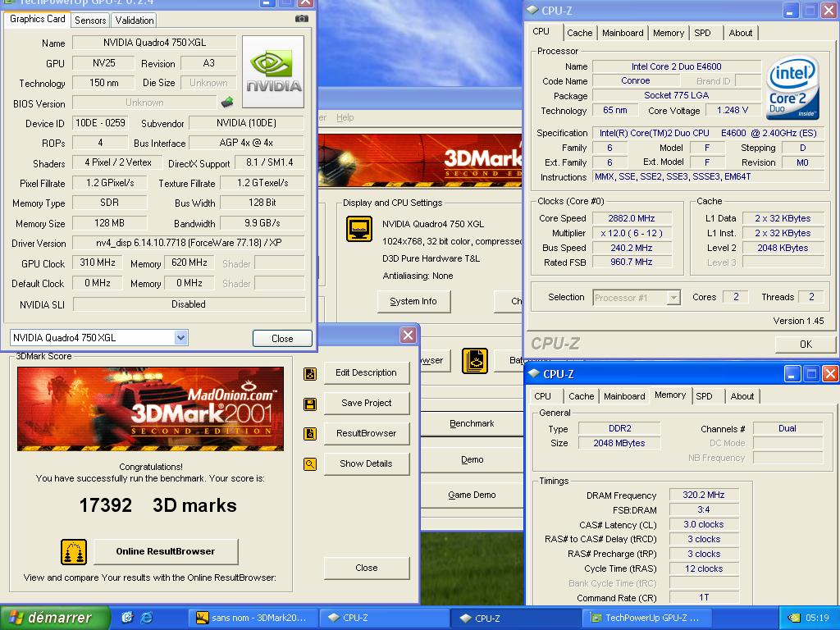Click the NVIDIA logo in GPU-Z
Image resolution: width=840 pixels, height=630 pixels.
point(273,72)
